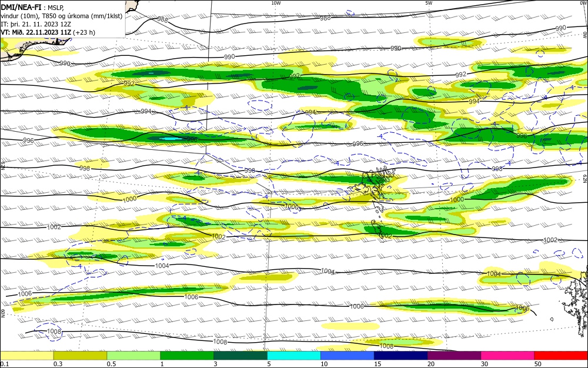
Task: Click the cyan precipitation core on the 996 isobar
Action: [x=171, y=138]
